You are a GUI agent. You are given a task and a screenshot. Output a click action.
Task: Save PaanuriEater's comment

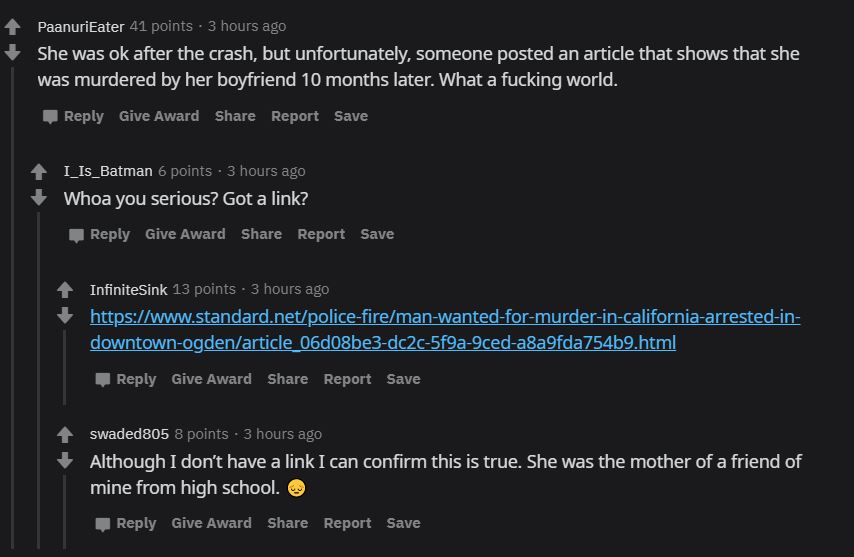(351, 116)
